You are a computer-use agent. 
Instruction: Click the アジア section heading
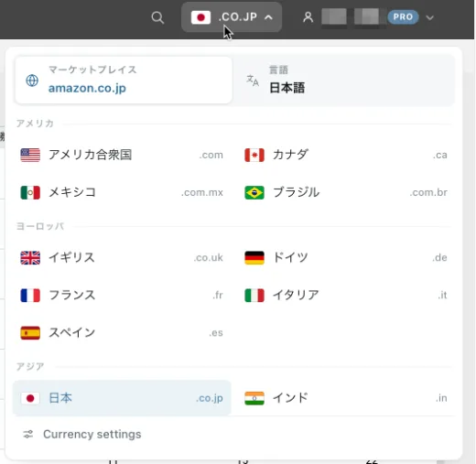30,366
